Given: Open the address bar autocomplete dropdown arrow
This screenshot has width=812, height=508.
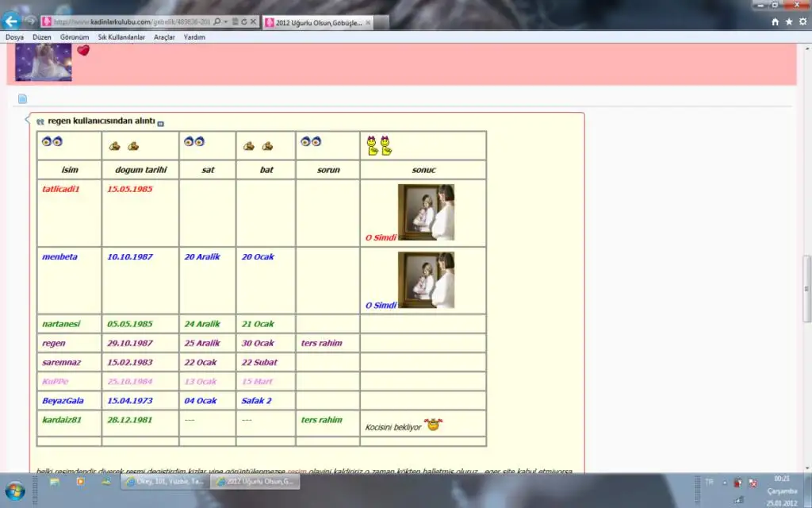Looking at the screenshot, I should click(x=225, y=21).
